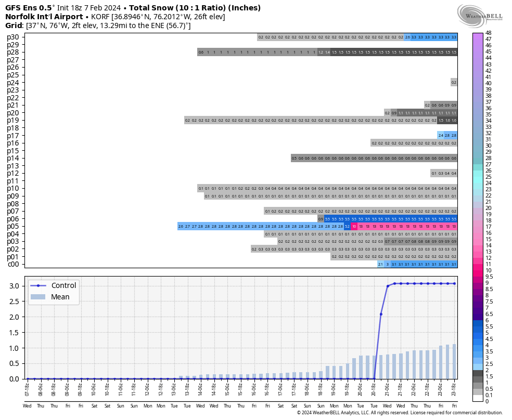
Task: Click the control run label c00
Action: point(13,265)
